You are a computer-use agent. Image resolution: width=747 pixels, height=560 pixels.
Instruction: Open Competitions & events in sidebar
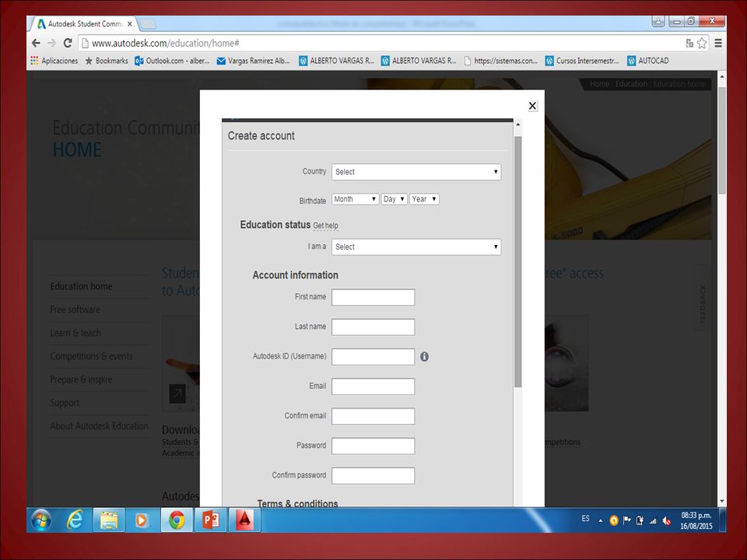(x=92, y=356)
